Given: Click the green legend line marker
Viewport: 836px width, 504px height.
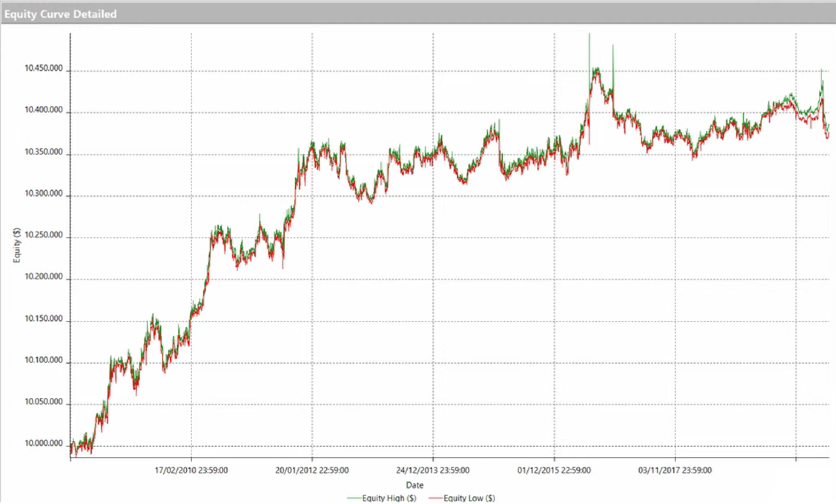Looking at the screenshot, I should click(x=354, y=498).
